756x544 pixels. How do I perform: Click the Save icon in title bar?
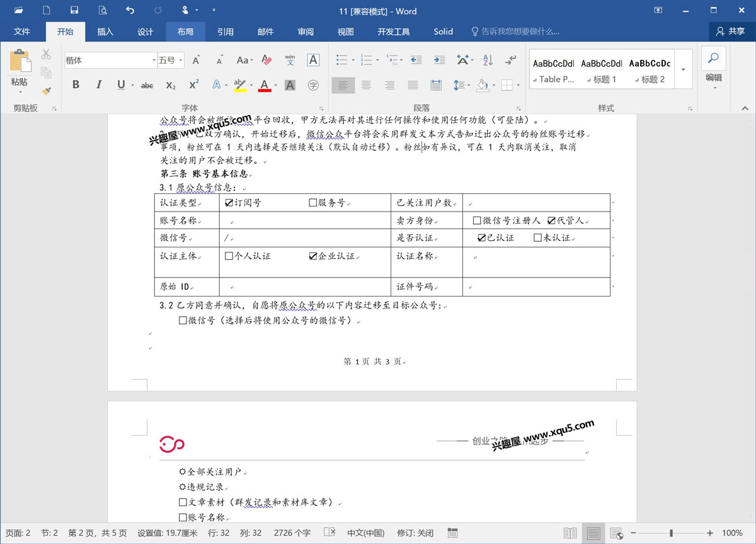point(74,11)
